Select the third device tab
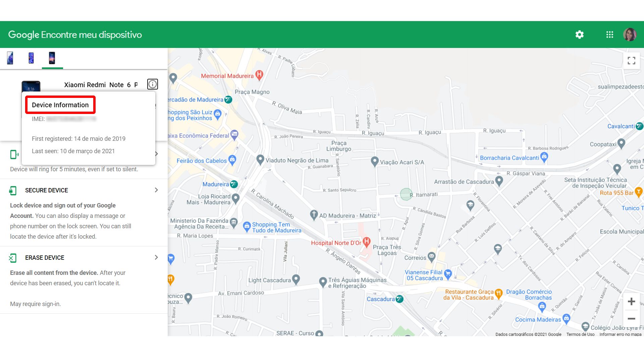Viewport: 644px width, 362px height. coord(52,58)
